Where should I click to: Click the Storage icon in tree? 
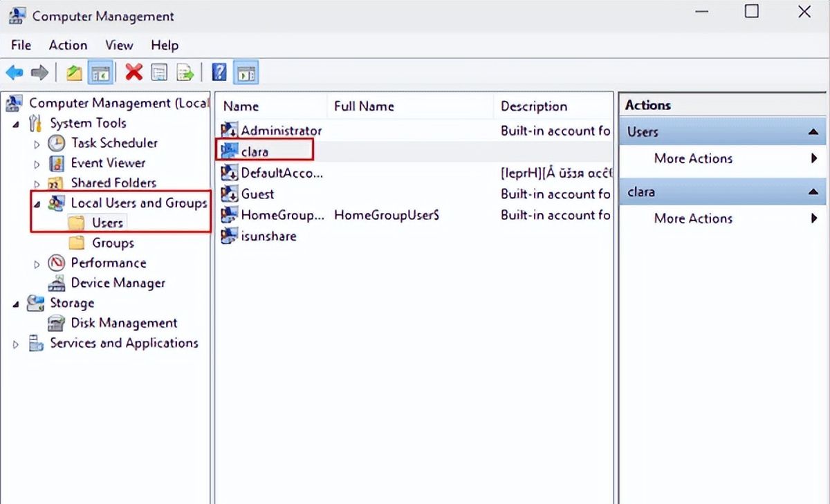click(x=35, y=304)
